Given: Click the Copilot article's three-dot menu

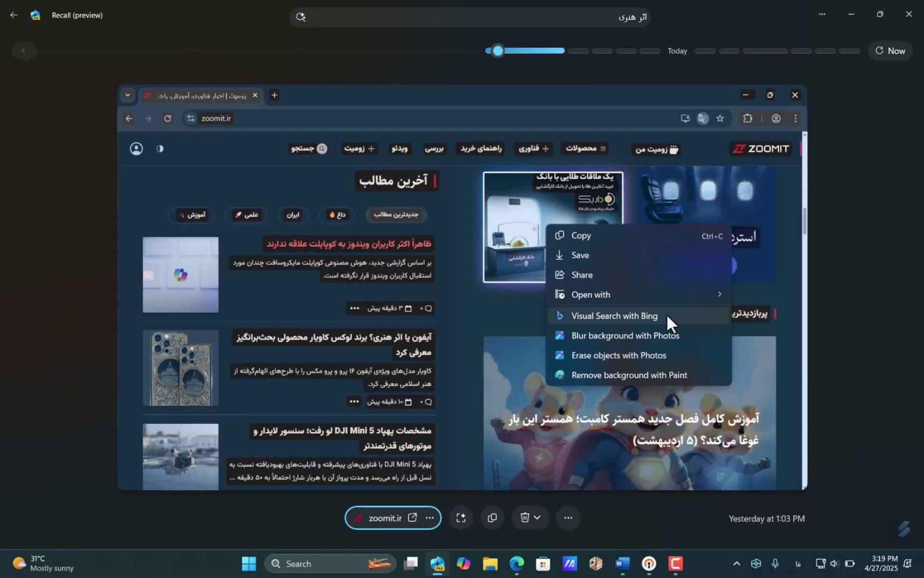Looking at the screenshot, I should pos(354,308).
